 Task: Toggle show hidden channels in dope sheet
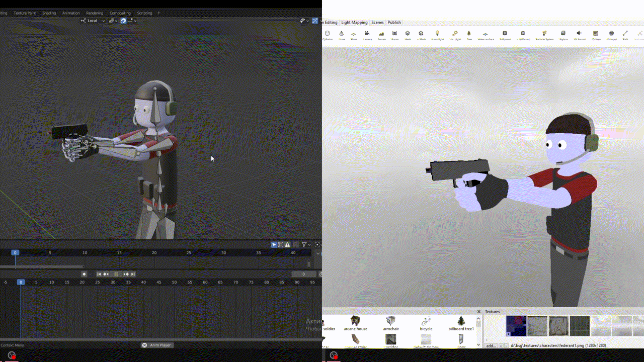click(281, 245)
